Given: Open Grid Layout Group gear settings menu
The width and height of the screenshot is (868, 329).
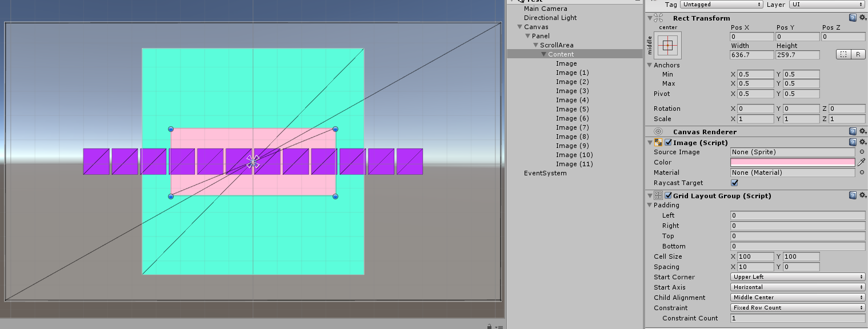Looking at the screenshot, I should coord(862,195).
